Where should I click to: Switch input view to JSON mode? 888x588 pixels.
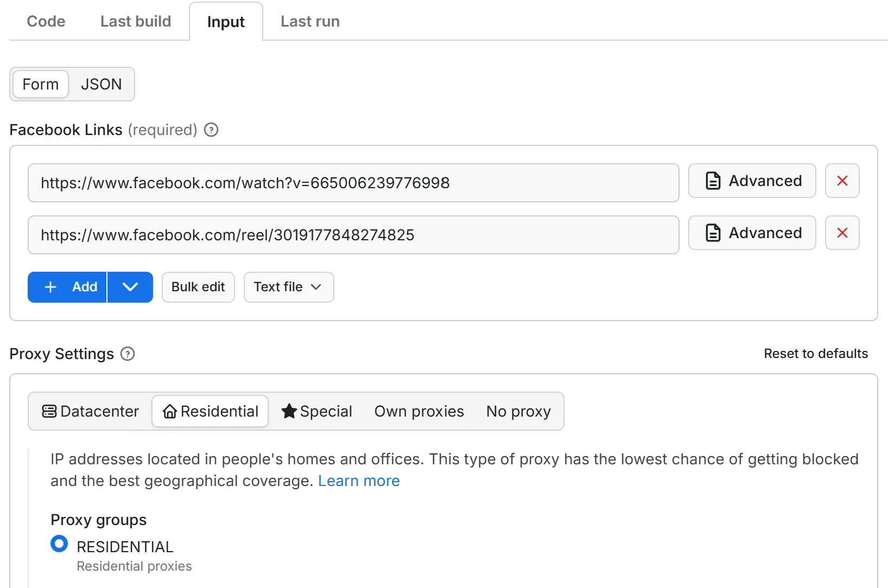[x=101, y=84]
